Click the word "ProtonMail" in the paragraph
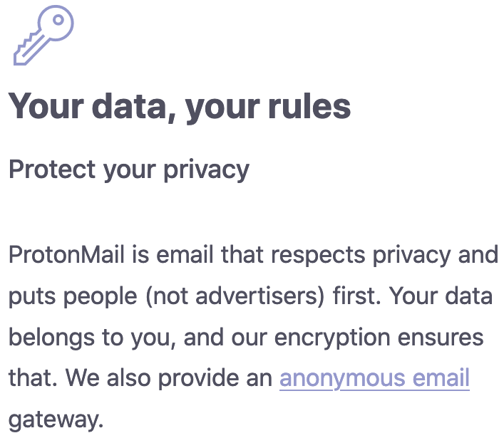504x438 pixels. (66, 255)
